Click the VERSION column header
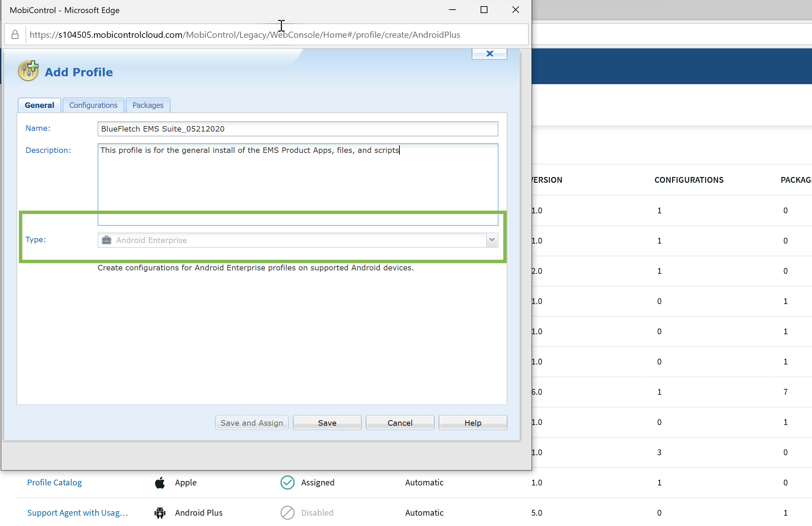 point(547,180)
